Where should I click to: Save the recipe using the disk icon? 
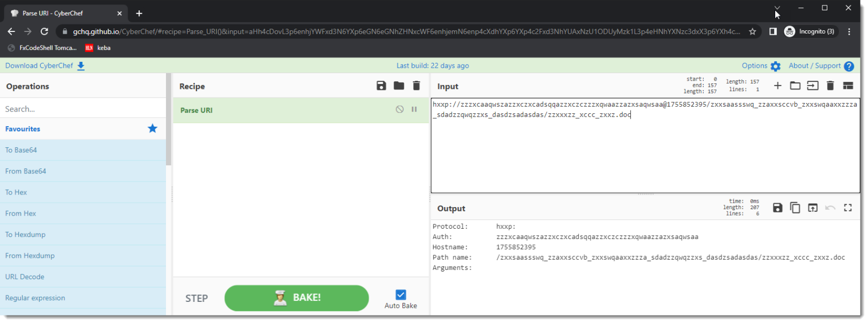381,86
